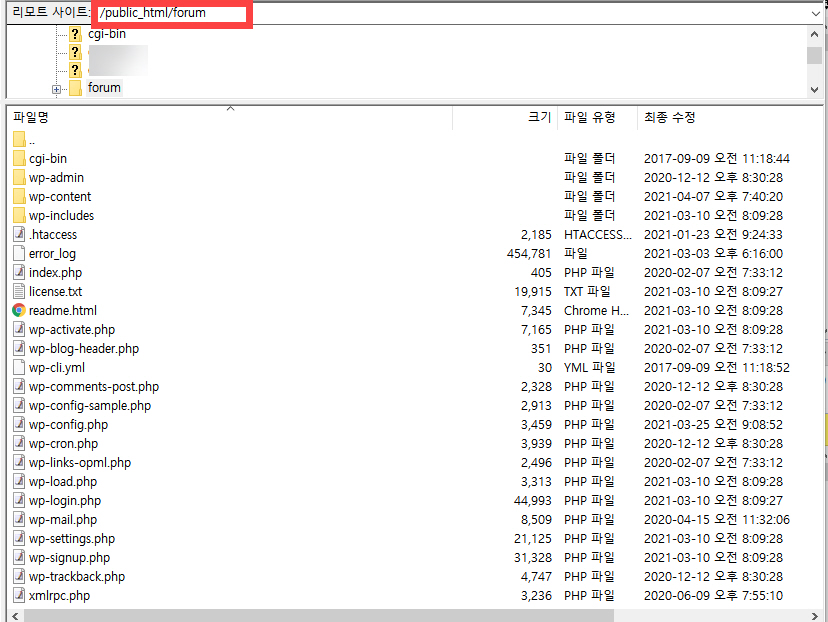Screen dimensions: 828x622
Task: Sort by 크기 column header
Action: click(x=505, y=117)
